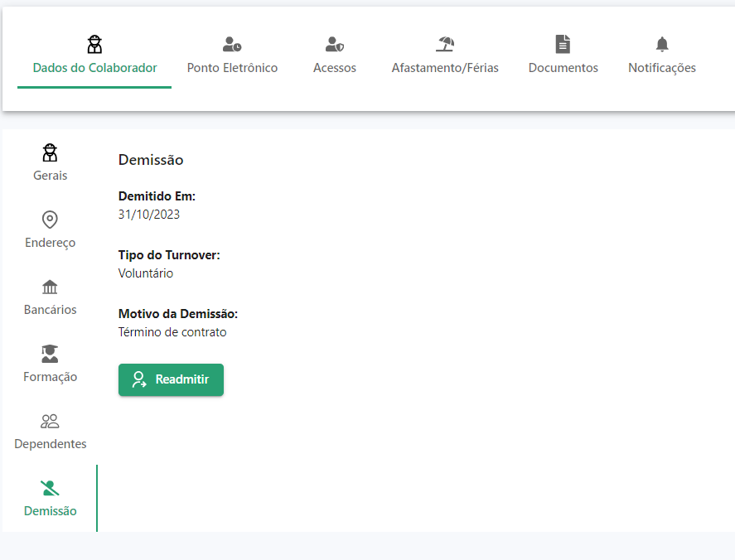This screenshot has height=560, width=735.
Task: Click the Voluntário value
Action: pyautogui.click(x=146, y=273)
